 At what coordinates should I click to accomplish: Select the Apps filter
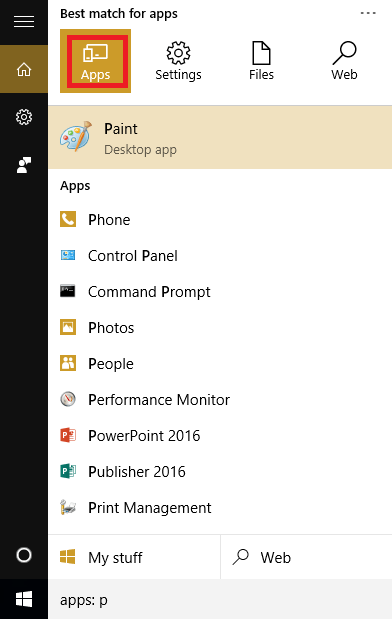coord(96,61)
